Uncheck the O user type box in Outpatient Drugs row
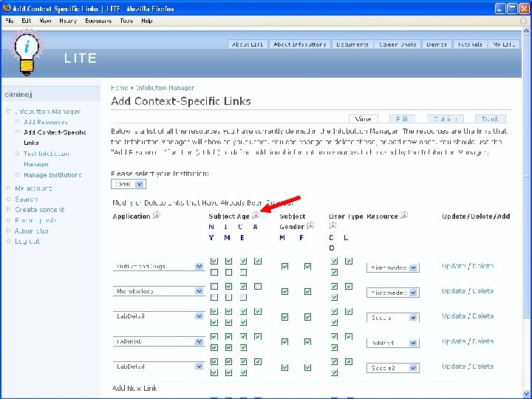The width and height of the screenshot is (532, 399). pyautogui.click(x=334, y=272)
